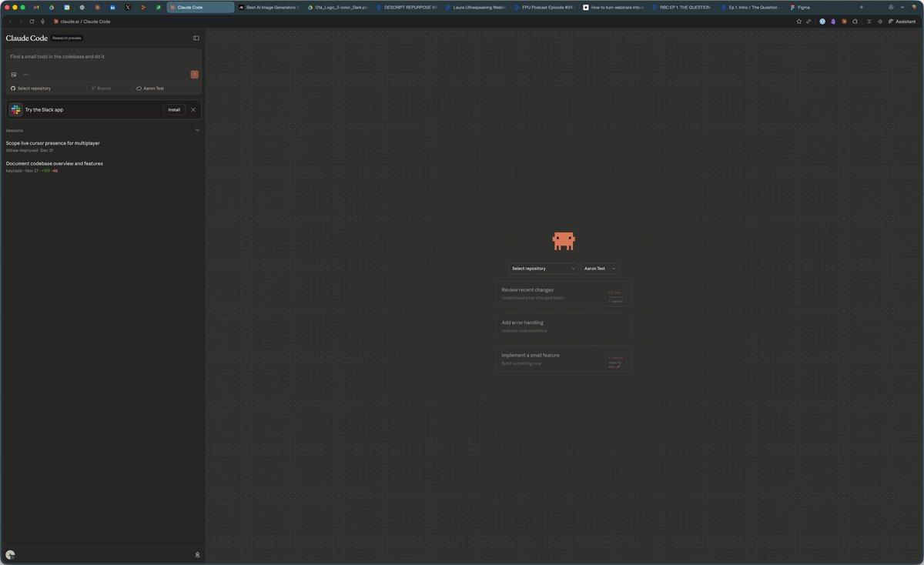The image size is (924, 565).
Task: Go back in the browser
Action: point(10,22)
